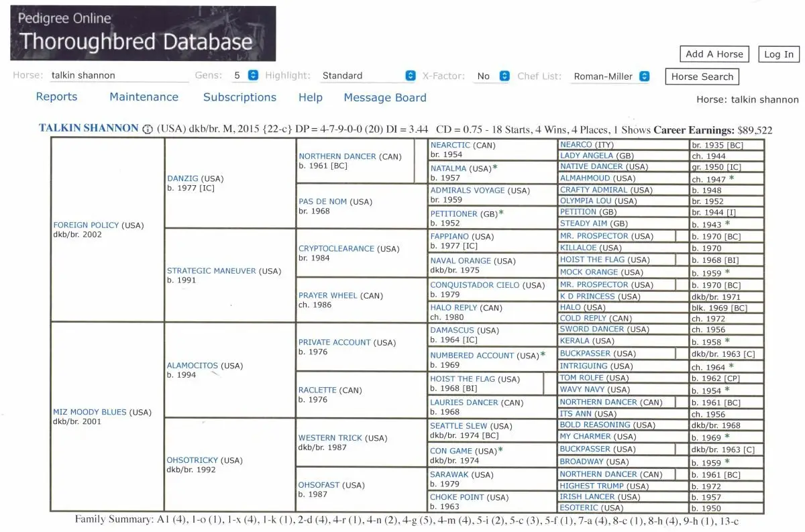The height and width of the screenshot is (532, 805).
Task: Focus the Horse name input field
Action: [119, 76]
